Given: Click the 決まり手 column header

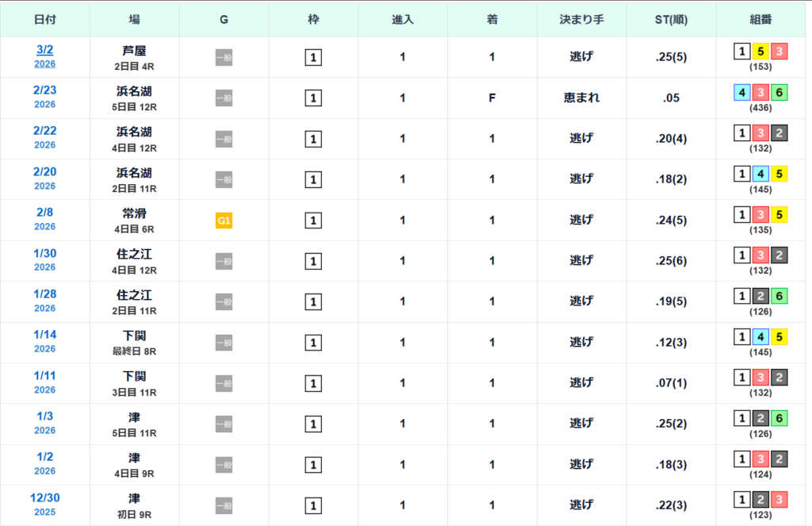Looking at the screenshot, I should 581,19.
